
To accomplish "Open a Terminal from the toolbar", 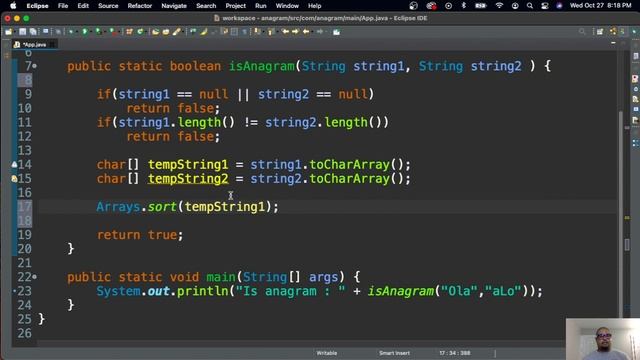I will (x=46, y=31).
